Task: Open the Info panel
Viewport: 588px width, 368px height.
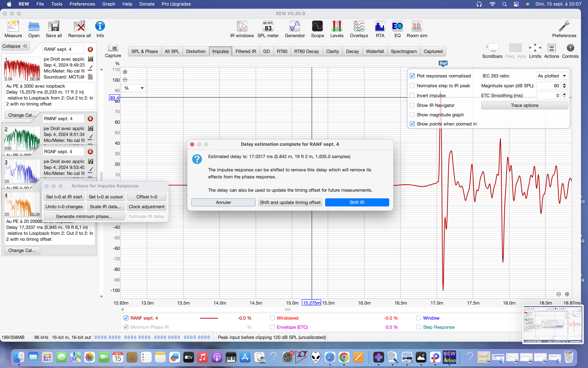Action: coord(100,29)
